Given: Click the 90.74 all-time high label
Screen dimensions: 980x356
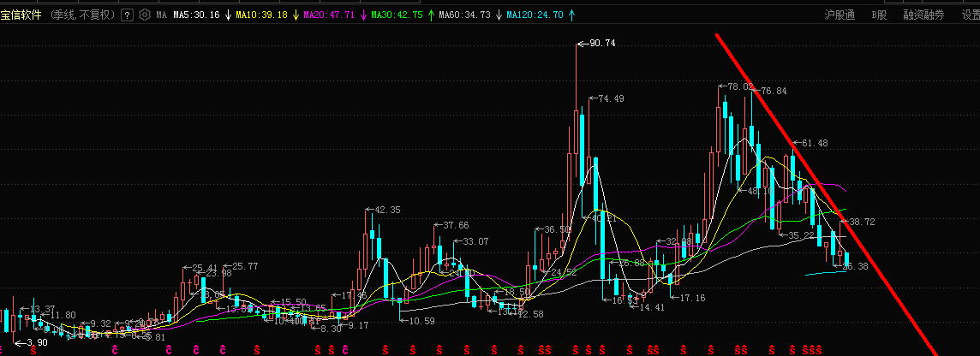Looking at the screenshot, I should point(602,43).
